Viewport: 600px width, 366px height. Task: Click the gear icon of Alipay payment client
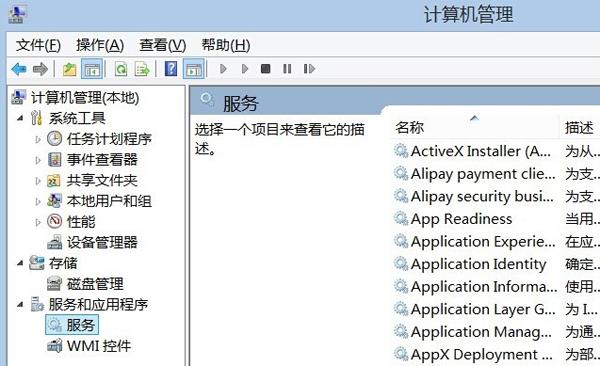401,173
